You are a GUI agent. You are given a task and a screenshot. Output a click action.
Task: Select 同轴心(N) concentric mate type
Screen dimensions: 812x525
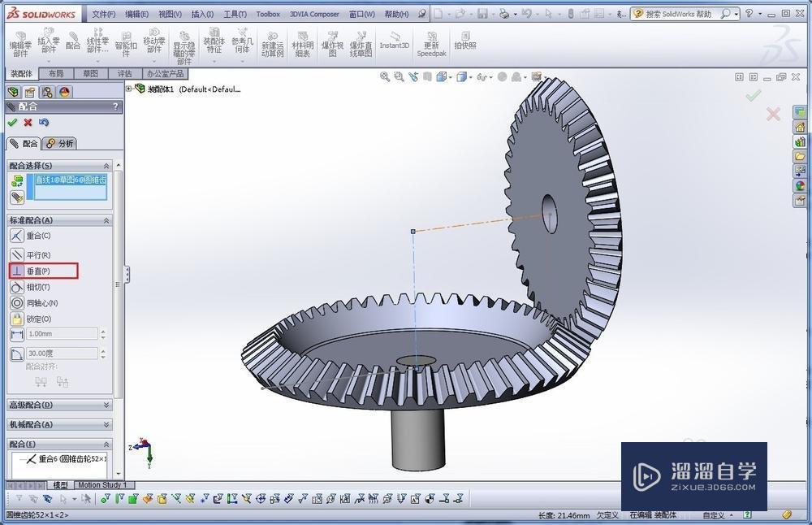click(34, 303)
